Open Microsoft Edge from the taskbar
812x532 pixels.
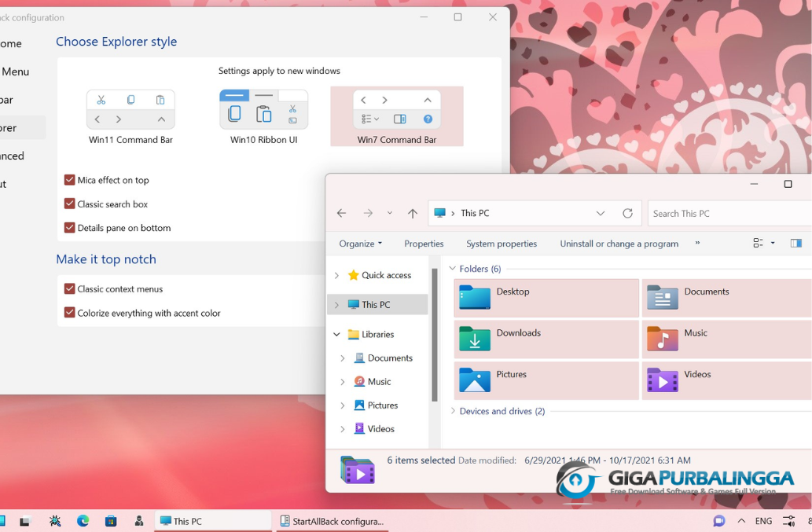(x=83, y=521)
